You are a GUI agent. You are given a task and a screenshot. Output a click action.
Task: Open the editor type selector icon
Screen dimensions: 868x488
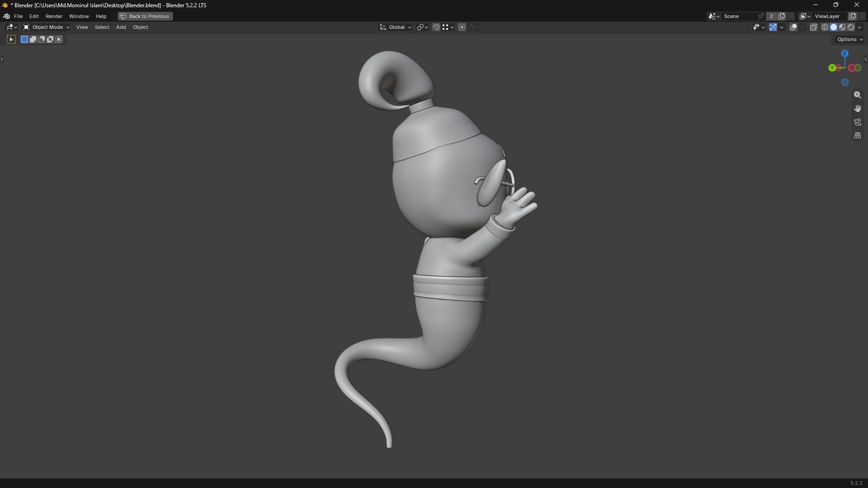point(11,27)
